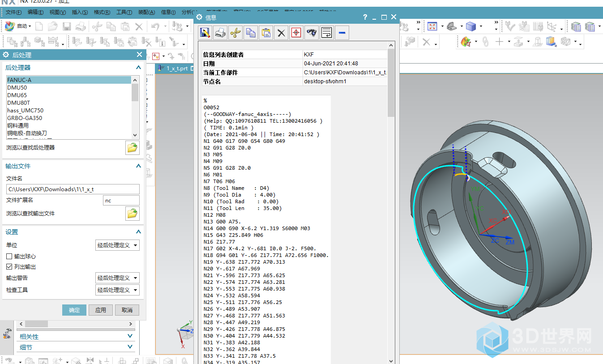Image resolution: width=603 pixels, height=364 pixels.
Task: Click the Paste clipboard icon in 信息 window
Action: (x=266, y=32)
